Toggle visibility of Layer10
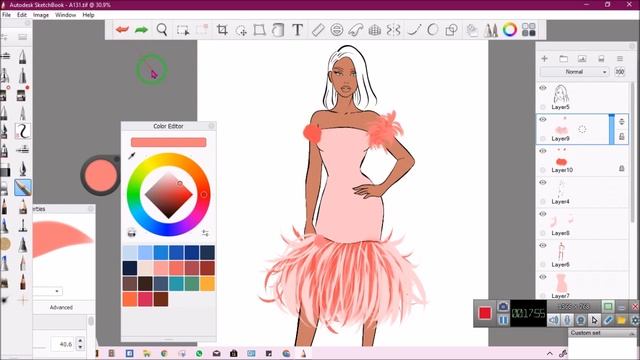This screenshot has height=360, width=640. (x=543, y=151)
